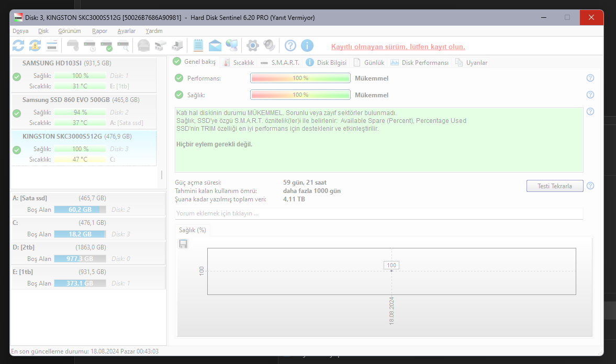The width and height of the screenshot is (616, 364).
Task: Click the 47 °C temperature bar of KINGSTON
Action: [x=80, y=160]
